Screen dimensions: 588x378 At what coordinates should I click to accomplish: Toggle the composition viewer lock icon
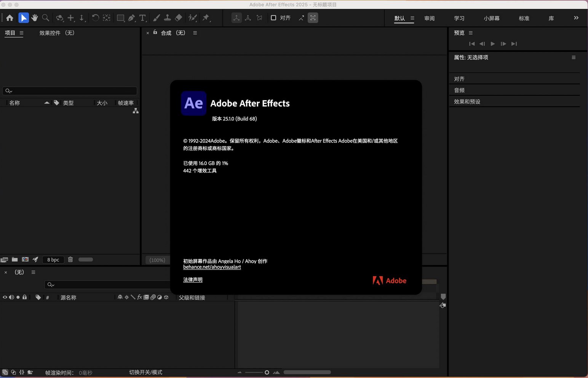[155, 32]
